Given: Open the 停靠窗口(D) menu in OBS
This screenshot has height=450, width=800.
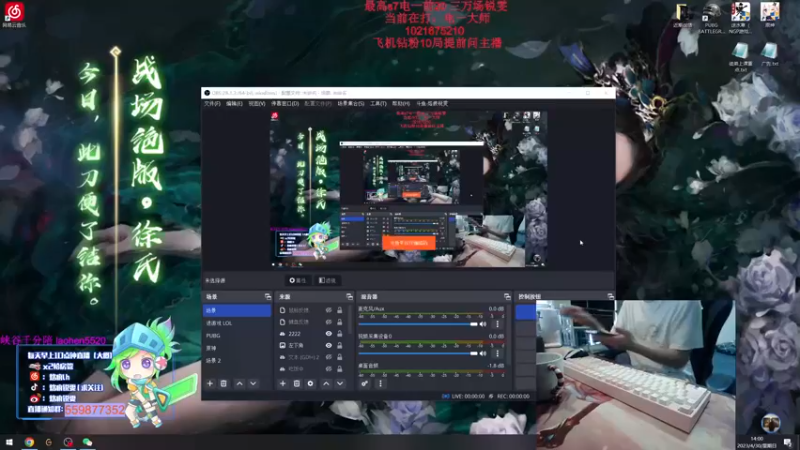Looking at the screenshot, I should 285,104.
